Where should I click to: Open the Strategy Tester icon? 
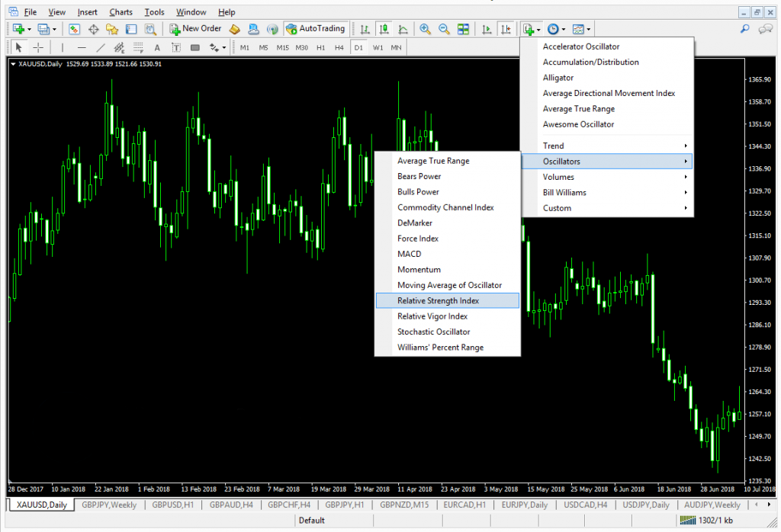150,30
